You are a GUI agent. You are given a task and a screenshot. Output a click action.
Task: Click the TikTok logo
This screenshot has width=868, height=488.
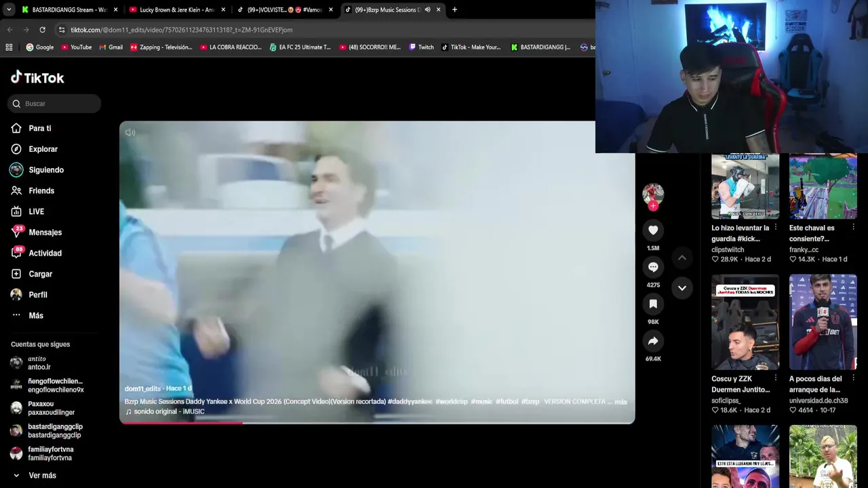point(37,77)
